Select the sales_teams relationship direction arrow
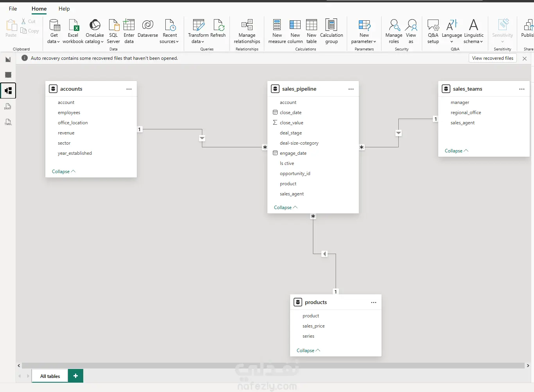This screenshot has height=392, width=534. coord(398,133)
